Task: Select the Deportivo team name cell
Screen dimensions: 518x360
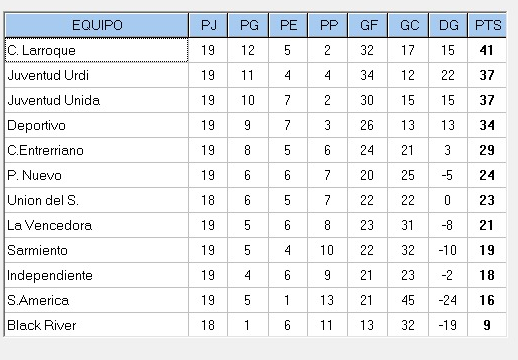Action: tap(97, 125)
